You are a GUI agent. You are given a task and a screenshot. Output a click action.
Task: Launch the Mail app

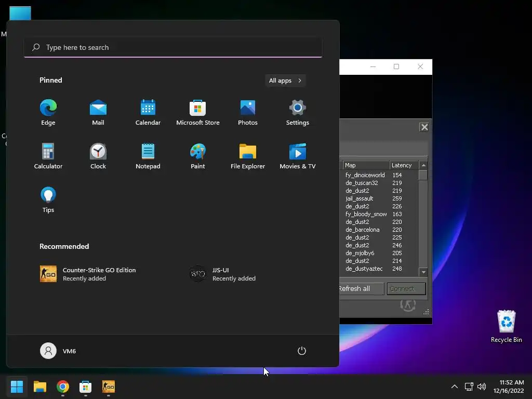[98, 113]
